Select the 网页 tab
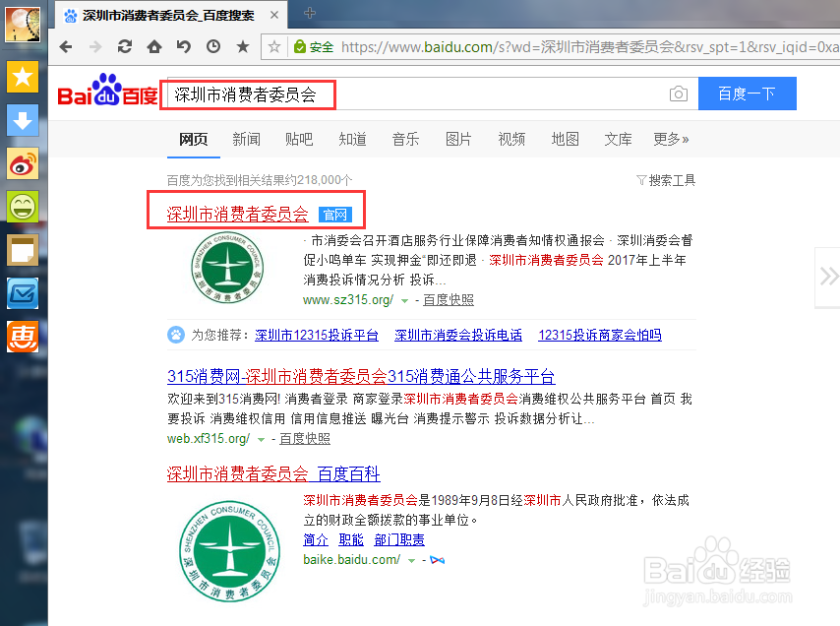 (x=194, y=140)
